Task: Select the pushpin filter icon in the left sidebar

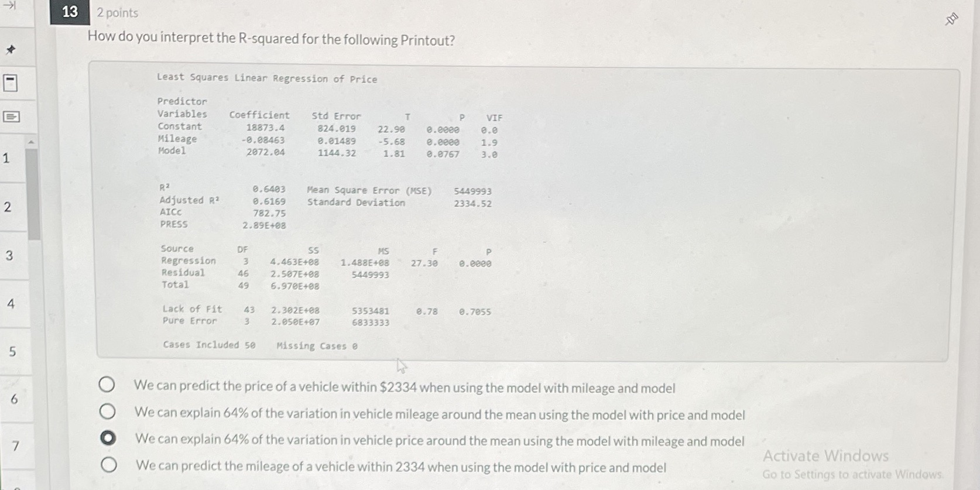Action: coord(11,50)
